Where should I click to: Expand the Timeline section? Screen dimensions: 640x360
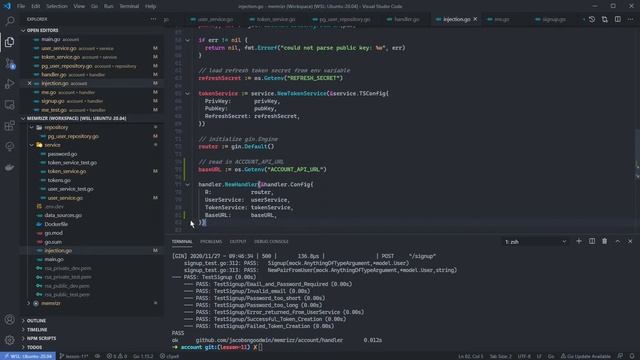pos(37,330)
